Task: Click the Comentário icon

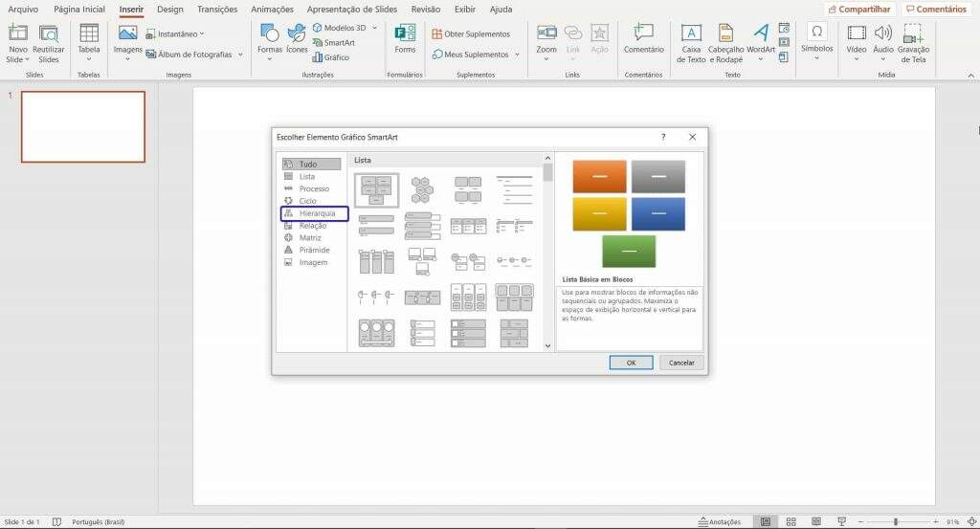Action: 643,38
